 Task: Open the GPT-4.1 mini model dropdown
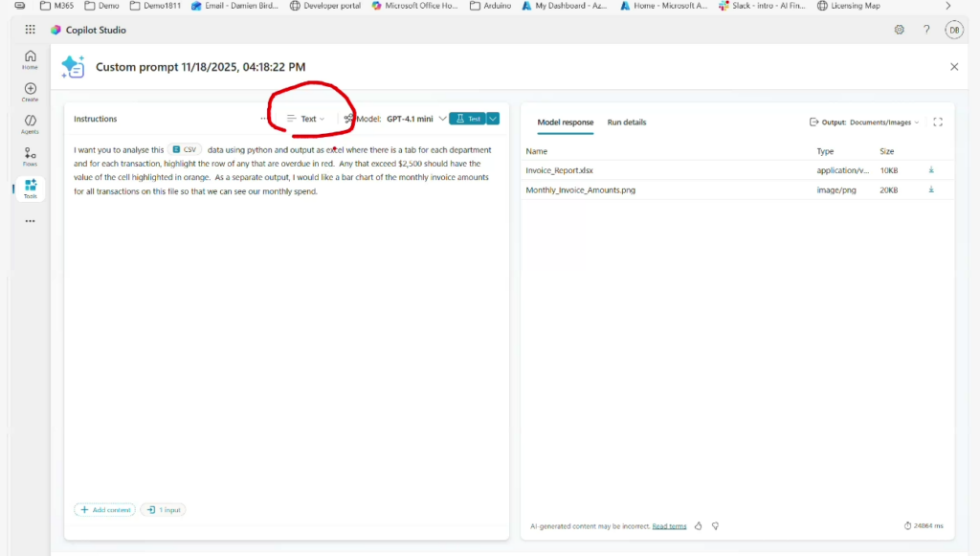pos(415,119)
